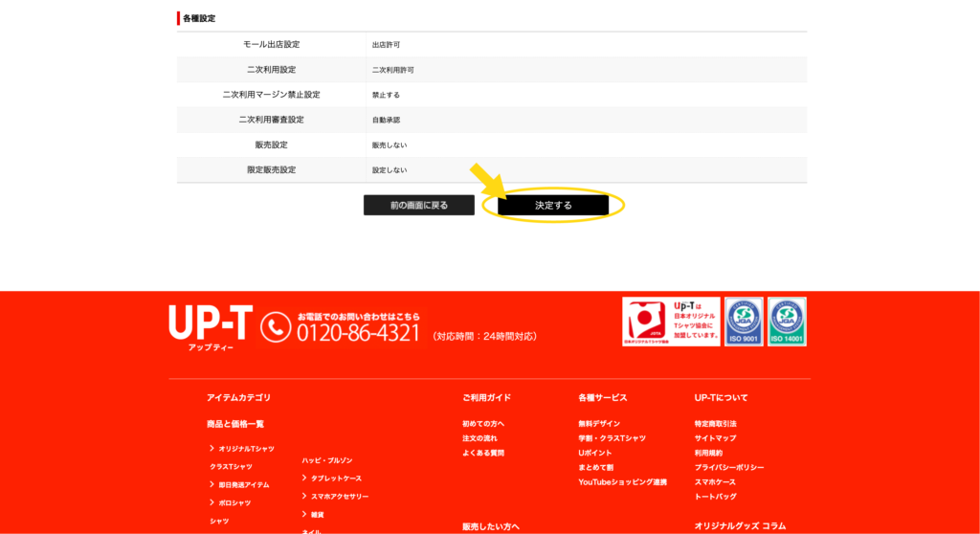
Task: Click the ISO 9001 certification badge
Action: pos(744,322)
